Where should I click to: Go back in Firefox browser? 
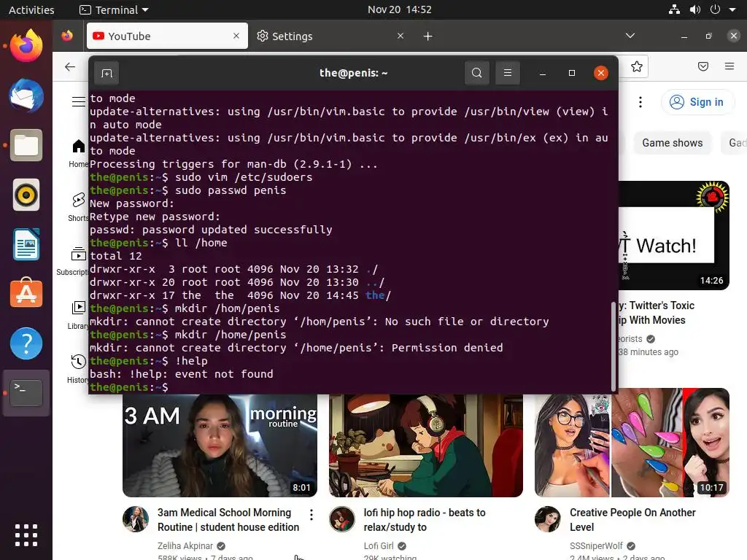[x=70, y=66]
